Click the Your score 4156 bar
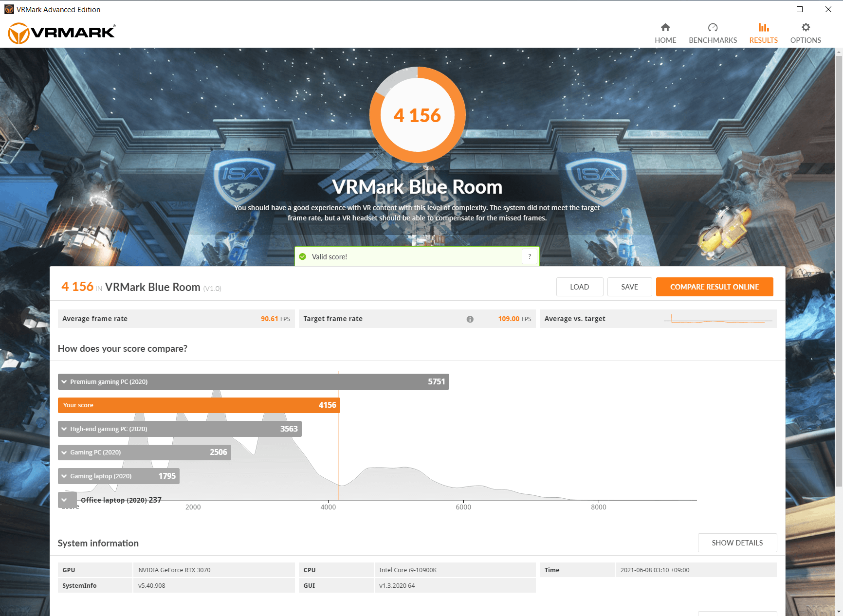843x616 pixels. click(199, 405)
